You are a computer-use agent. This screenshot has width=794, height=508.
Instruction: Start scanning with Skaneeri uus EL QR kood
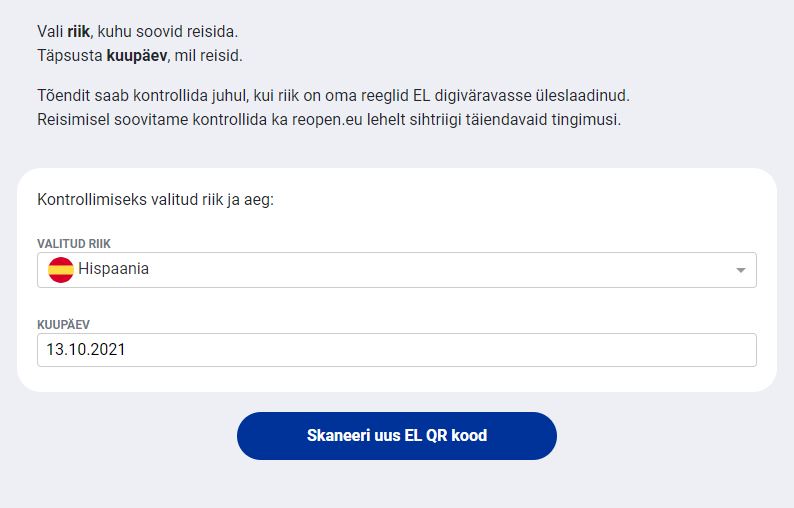point(396,436)
